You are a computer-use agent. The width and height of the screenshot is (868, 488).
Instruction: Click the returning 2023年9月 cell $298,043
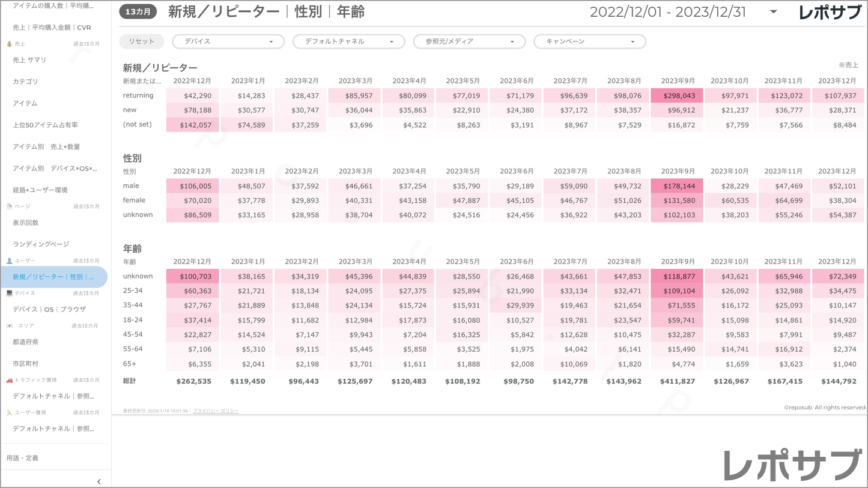pos(676,95)
